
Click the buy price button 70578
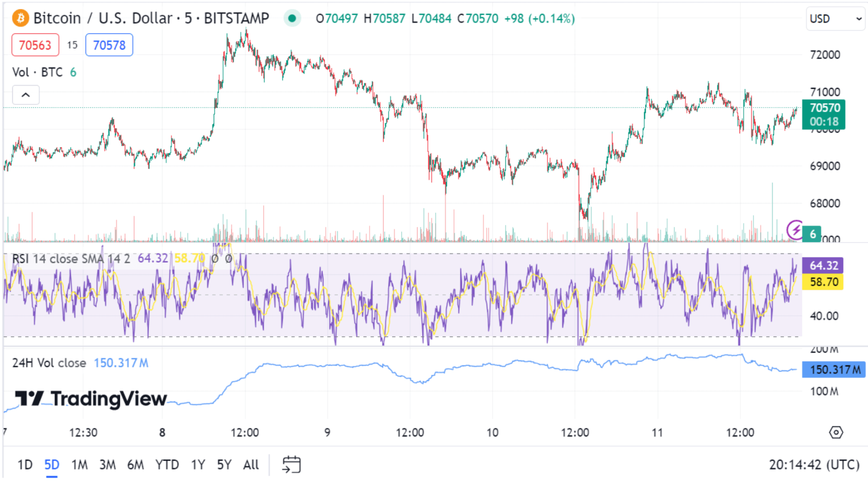(x=109, y=45)
